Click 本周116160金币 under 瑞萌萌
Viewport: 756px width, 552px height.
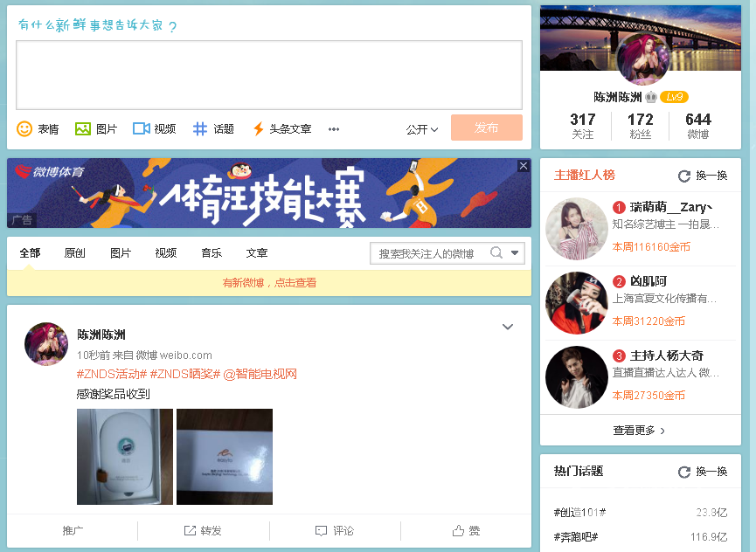pyautogui.click(x=651, y=247)
